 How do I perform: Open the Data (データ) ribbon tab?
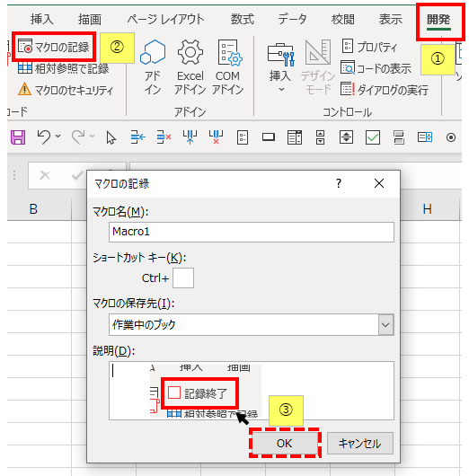coord(292,20)
